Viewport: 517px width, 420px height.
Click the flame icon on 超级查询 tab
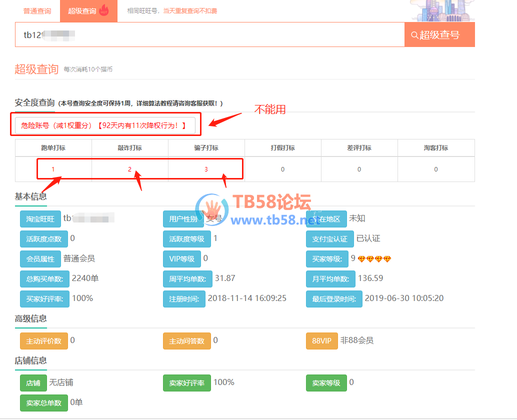[104, 10]
